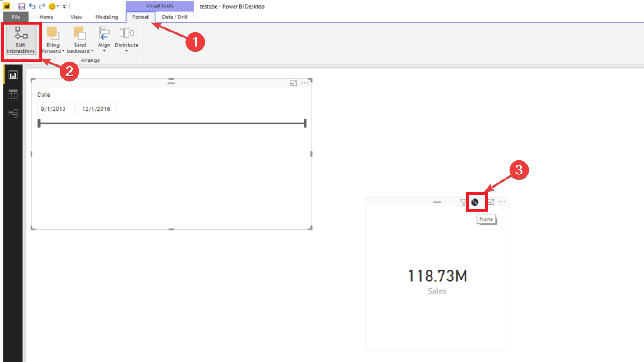The image size is (644, 362).
Task: Click Focus mode on the Sales card
Action: tap(491, 202)
